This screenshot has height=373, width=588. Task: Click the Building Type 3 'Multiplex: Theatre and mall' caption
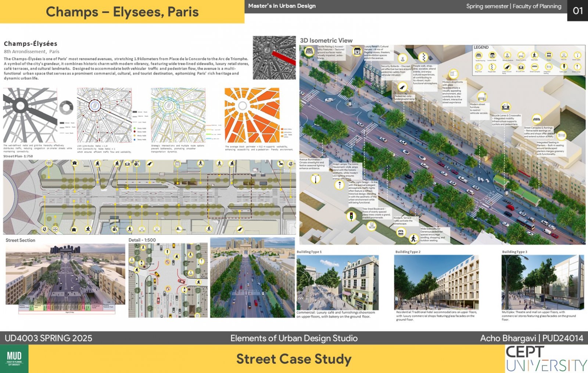coord(539,316)
